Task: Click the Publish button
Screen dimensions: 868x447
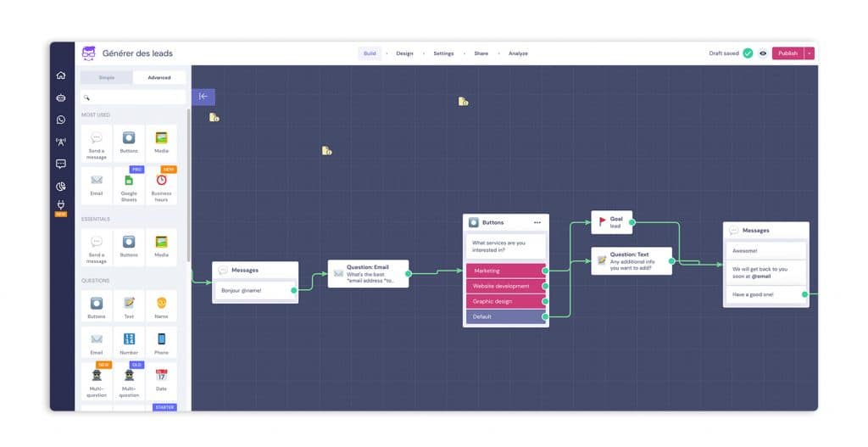Action: 787,53
